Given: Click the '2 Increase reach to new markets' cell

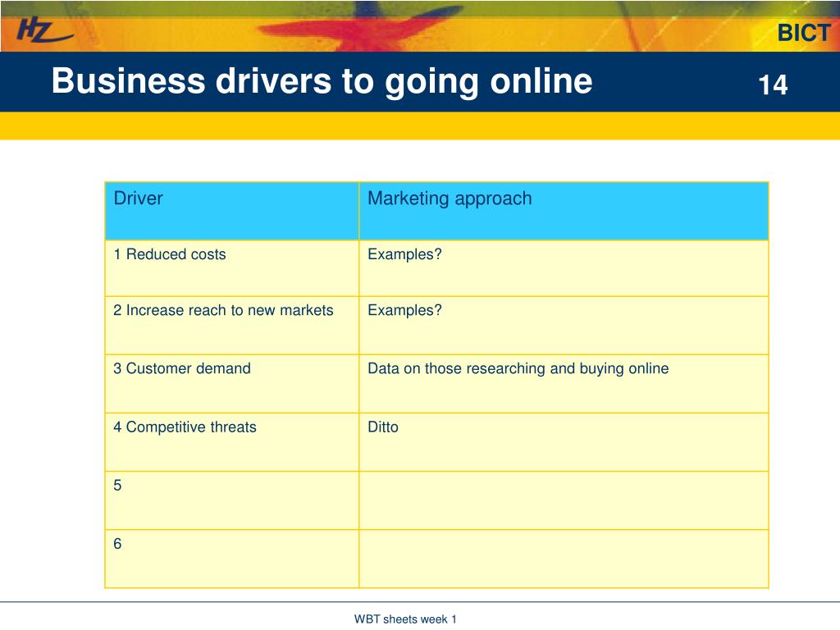Looking at the screenshot, I should [232, 325].
